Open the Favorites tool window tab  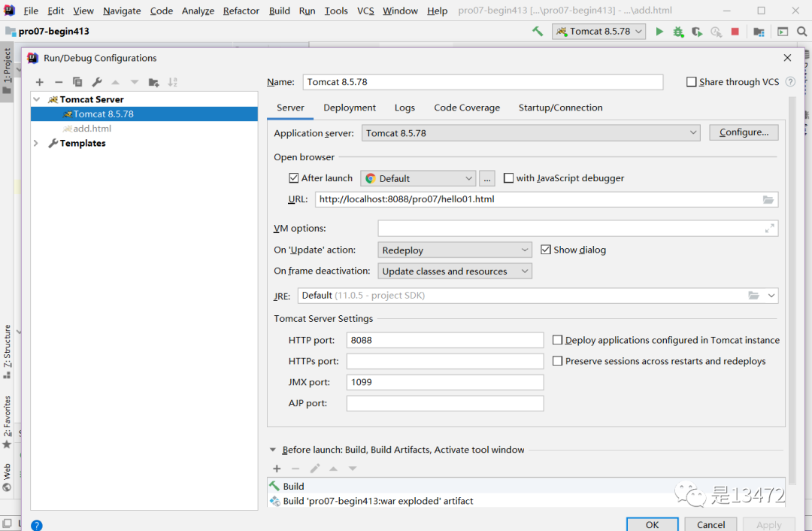click(x=7, y=422)
